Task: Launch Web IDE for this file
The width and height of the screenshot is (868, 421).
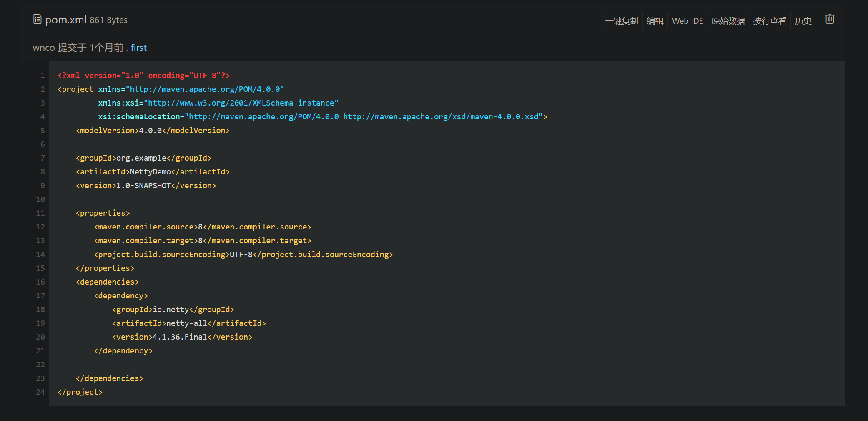Action: [687, 21]
